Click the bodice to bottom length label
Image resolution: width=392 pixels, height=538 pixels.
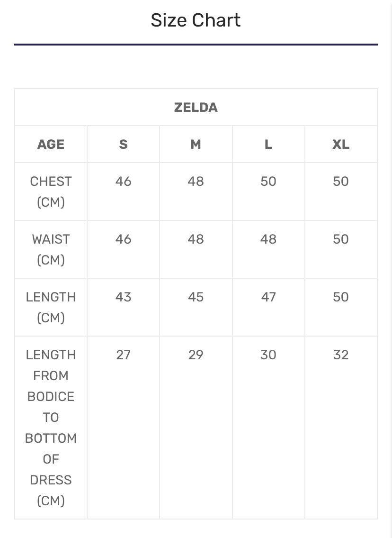(51, 428)
